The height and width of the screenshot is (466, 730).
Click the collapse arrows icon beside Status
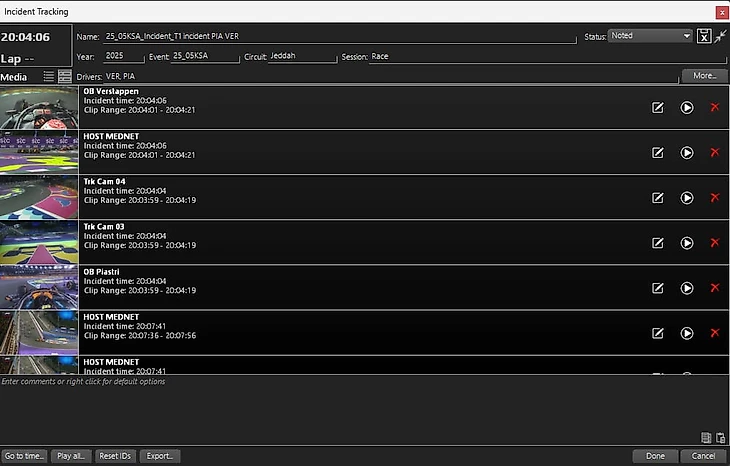(x=720, y=36)
